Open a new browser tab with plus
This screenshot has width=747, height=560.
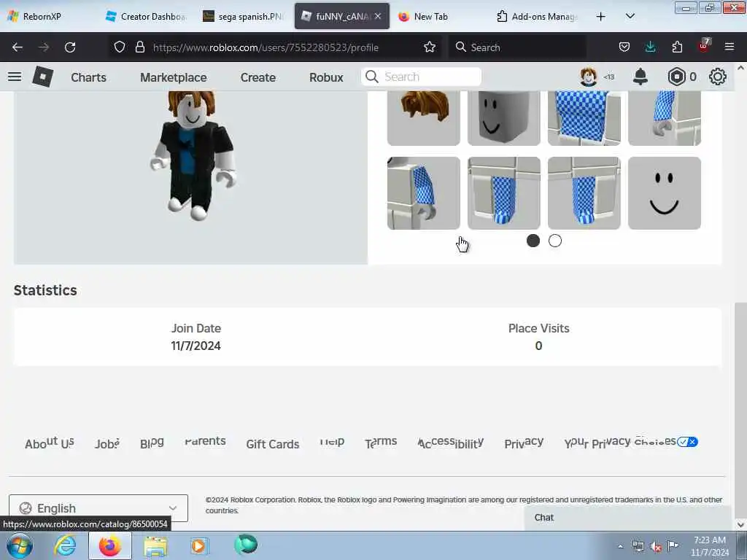[601, 17]
